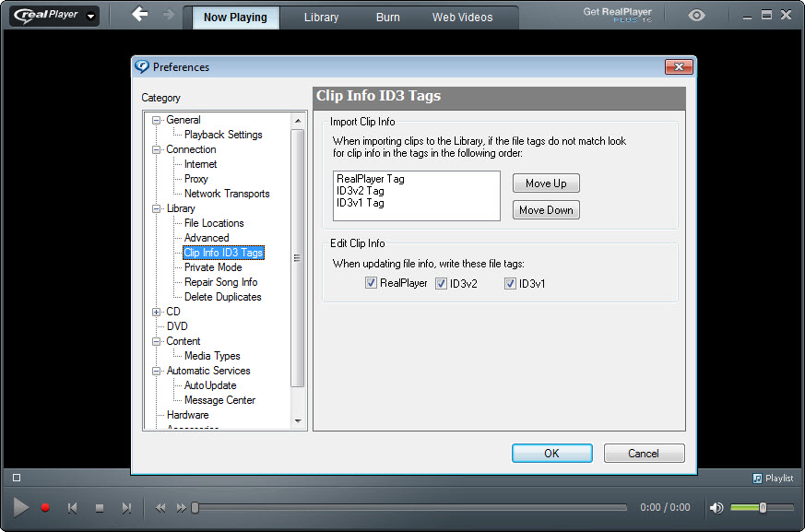Maximize the RealPlayer window
Viewport: 805px width, 532px height.
pyautogui.click(x=766, y=15)
